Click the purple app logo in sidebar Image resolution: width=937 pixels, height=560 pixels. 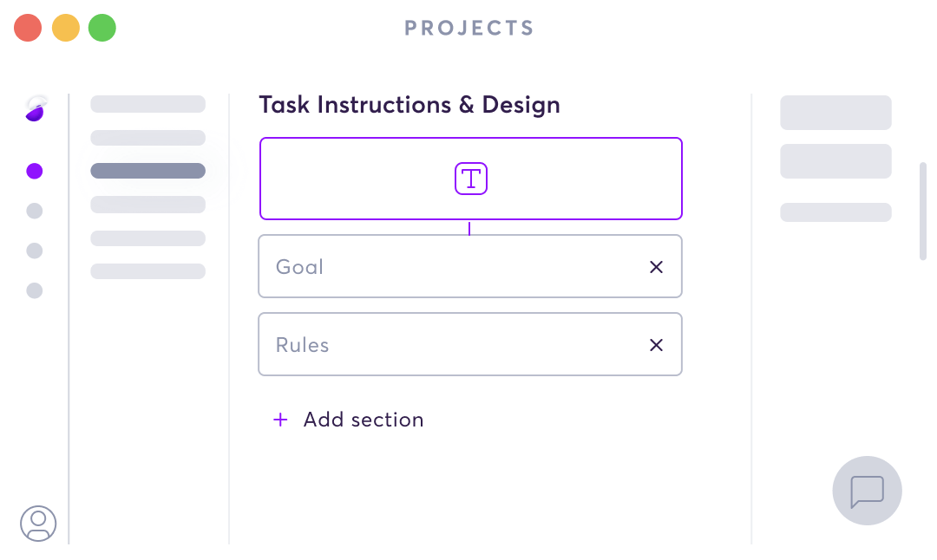(36, 108)
